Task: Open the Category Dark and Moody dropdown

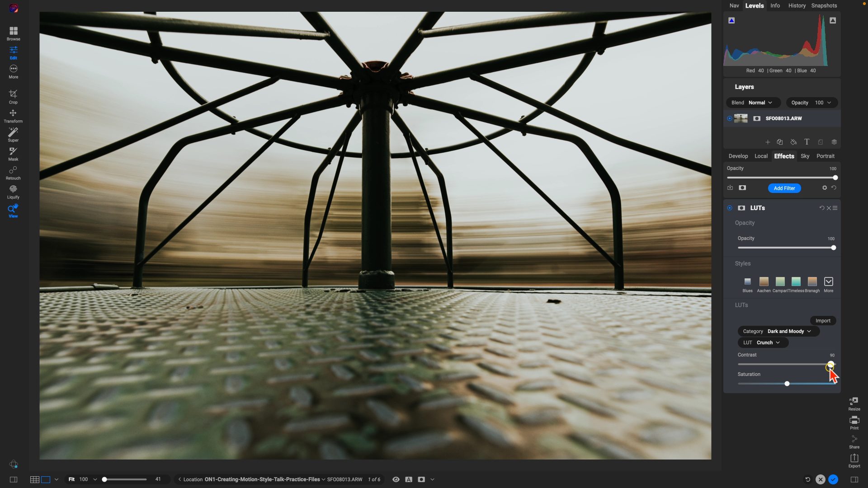Action: click(x=778, y=331)
